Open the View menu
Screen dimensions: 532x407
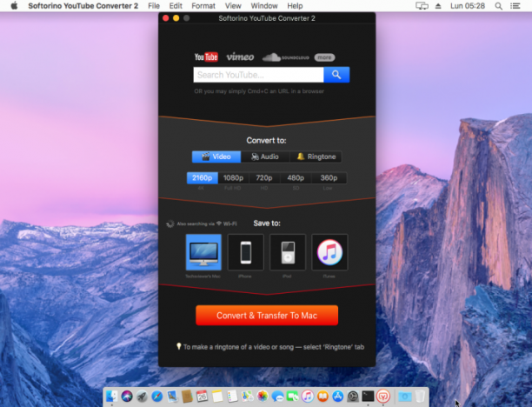[x=234, y=6]
